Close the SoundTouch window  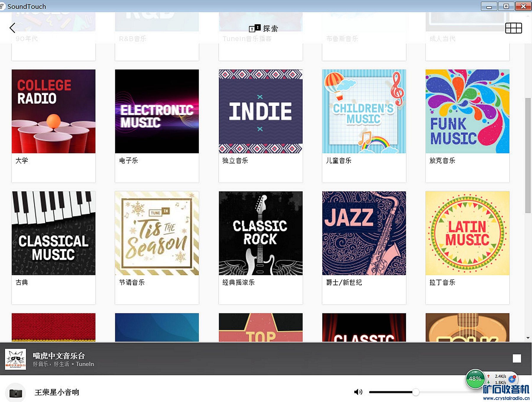[x=523, y=6]
